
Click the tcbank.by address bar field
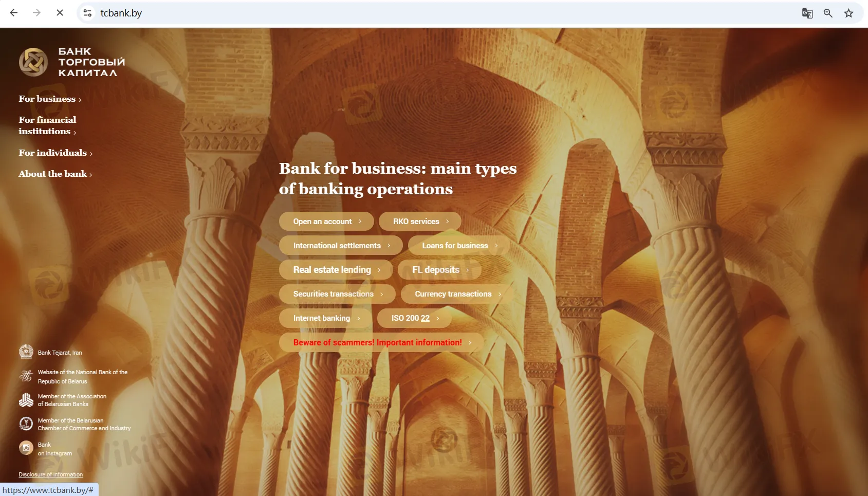coord(442,13)
